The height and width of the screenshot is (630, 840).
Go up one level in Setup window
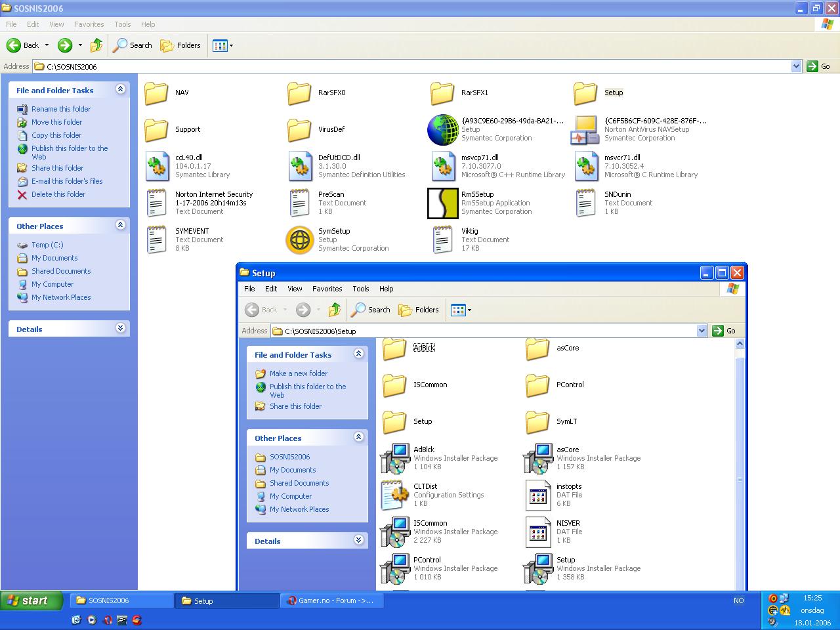pos(335,310)
